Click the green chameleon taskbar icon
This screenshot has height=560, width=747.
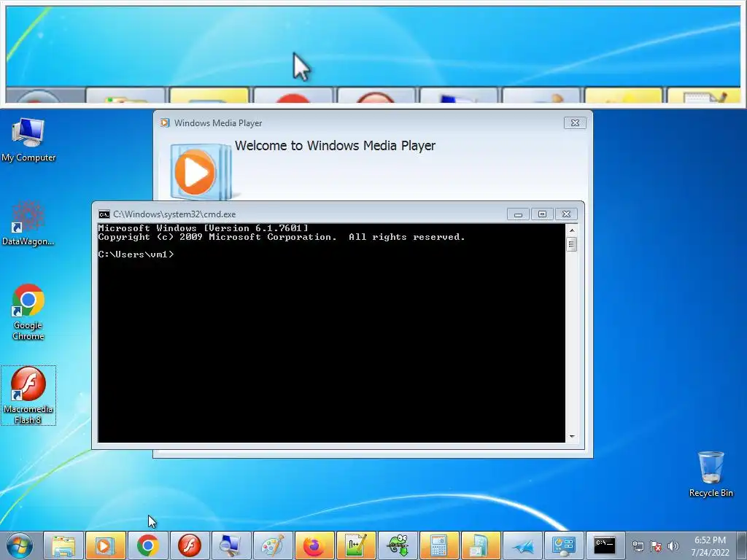[x=398, y=545]
